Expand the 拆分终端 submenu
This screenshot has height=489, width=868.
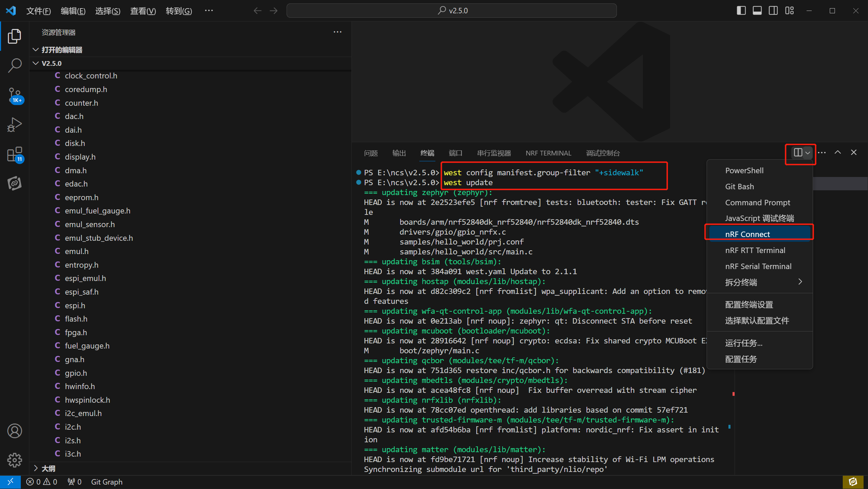pyautogui.click(x=760, y=282)
